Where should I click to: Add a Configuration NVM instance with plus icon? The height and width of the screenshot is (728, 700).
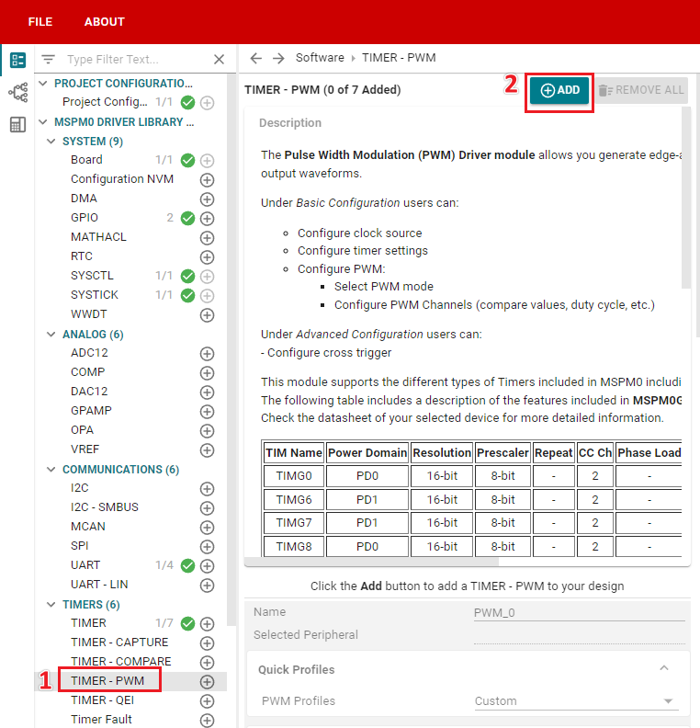point(207,179)
